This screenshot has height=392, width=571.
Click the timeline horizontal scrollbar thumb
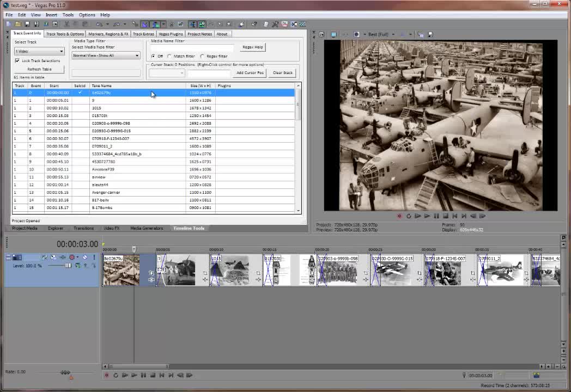tap(138, 366)
